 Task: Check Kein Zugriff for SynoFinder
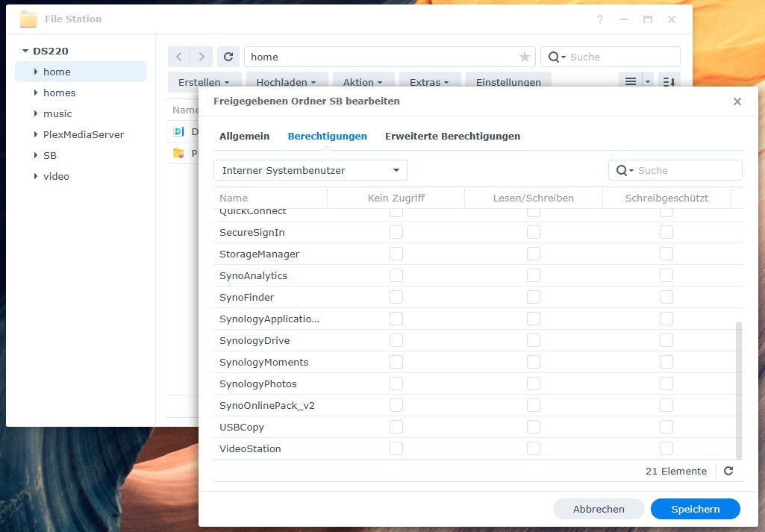(396, 297)
